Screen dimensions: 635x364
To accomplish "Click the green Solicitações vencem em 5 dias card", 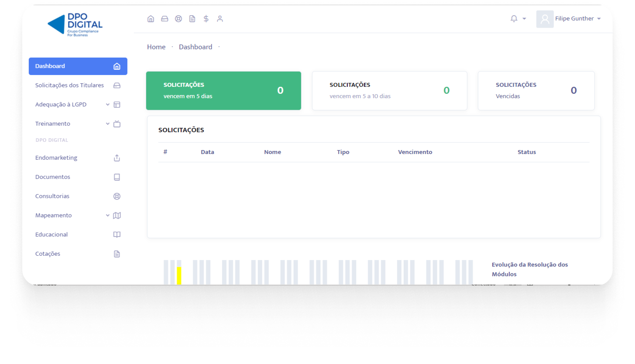I will (x=223, y=91).
